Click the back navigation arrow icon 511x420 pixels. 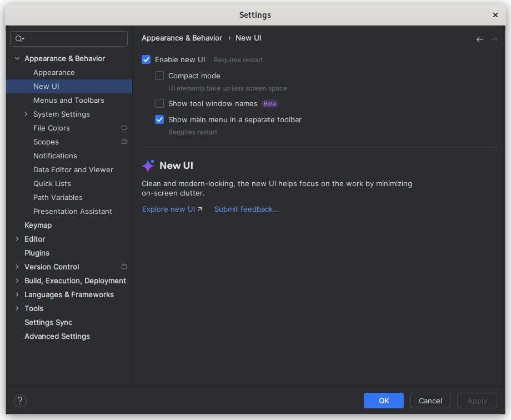(479, 39)
